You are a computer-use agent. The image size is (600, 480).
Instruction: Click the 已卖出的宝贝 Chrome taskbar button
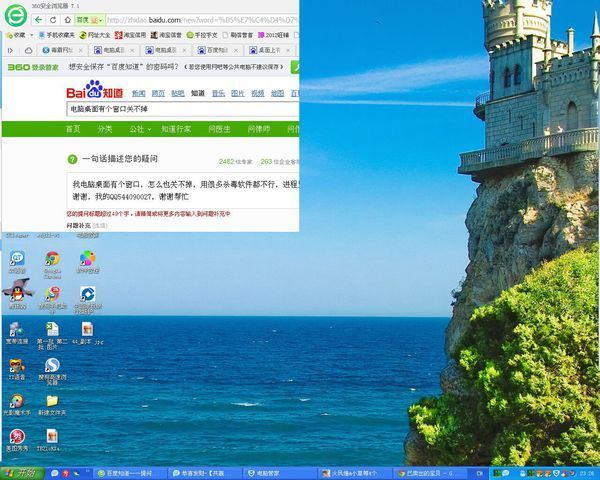[430, 473]
